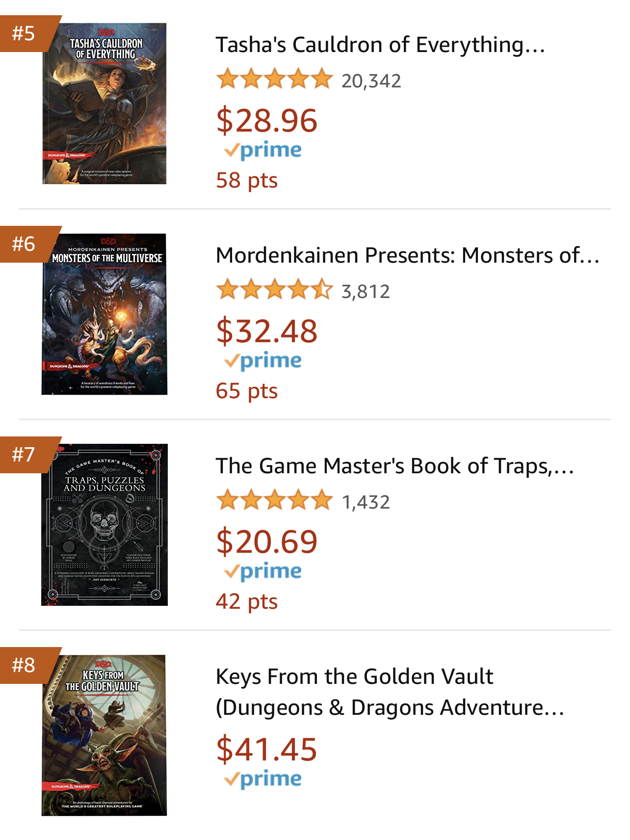630x840 pixels.
Task: Select The Game Master's Book of Traps title
Action: (x=394, y=466)
